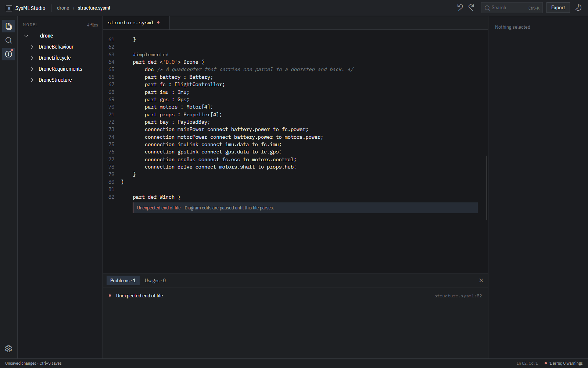Open the model files sidebar icon
The image size is (588, 368).
click(x=8, y=26)
